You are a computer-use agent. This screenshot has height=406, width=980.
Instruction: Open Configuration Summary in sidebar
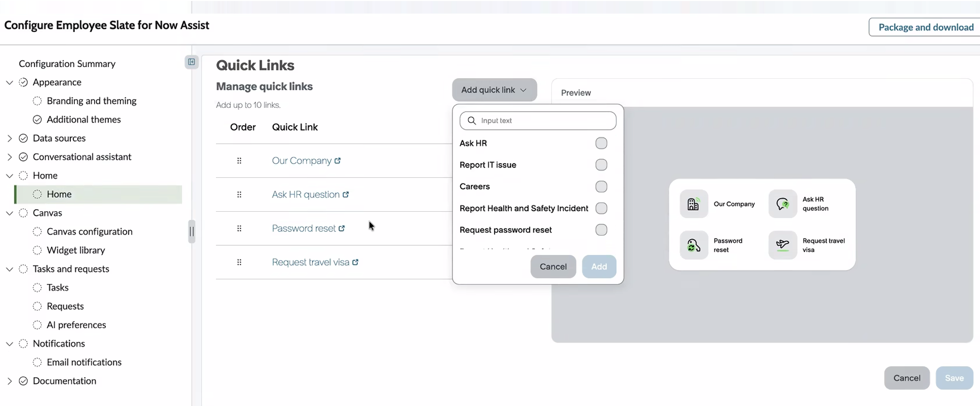pyautogui.click(x=67, y=64)
